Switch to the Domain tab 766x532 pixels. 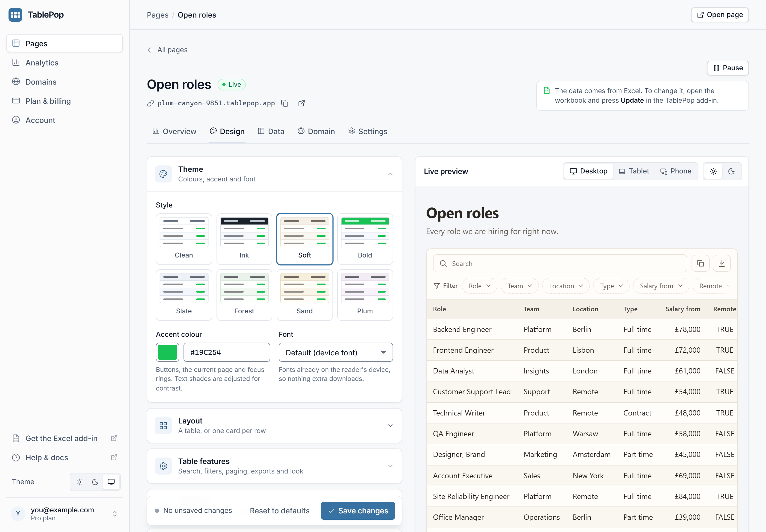tap(316, 131)
